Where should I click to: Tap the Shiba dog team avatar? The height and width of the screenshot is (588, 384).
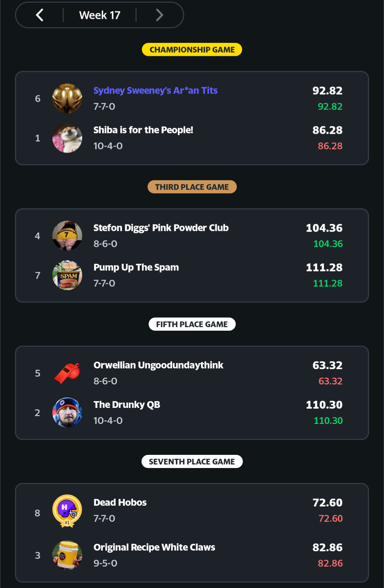67,138
